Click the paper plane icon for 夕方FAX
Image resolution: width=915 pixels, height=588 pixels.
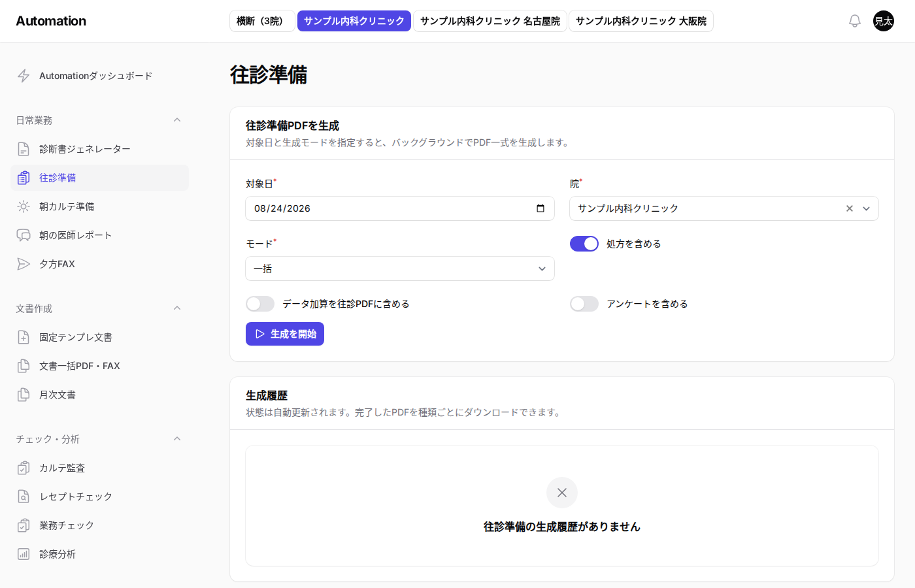pyautogui.click(x=24, y=264)
